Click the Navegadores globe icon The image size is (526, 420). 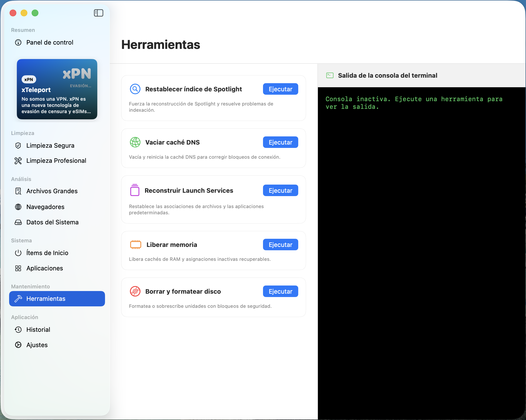tap(18, 207)
